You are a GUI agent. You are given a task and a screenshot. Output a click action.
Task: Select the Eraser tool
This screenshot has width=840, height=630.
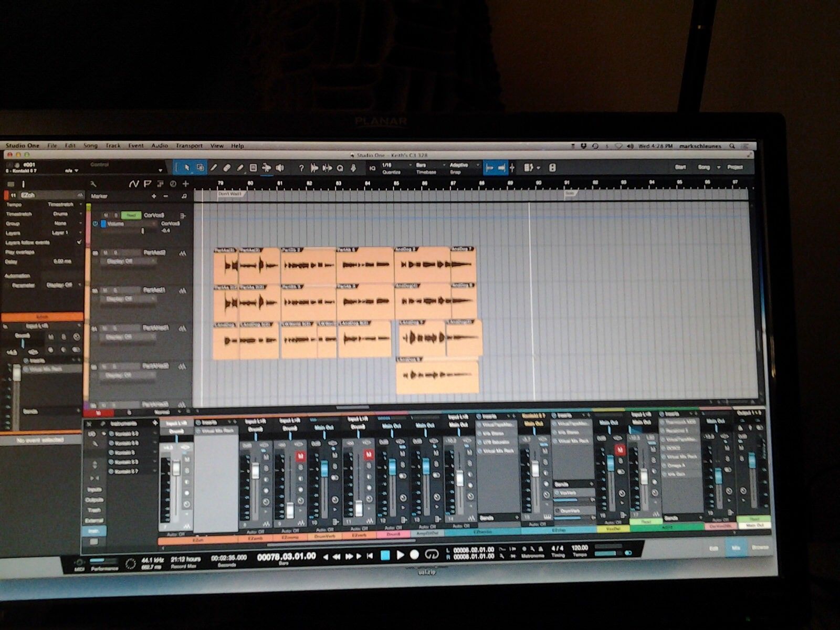227,168
